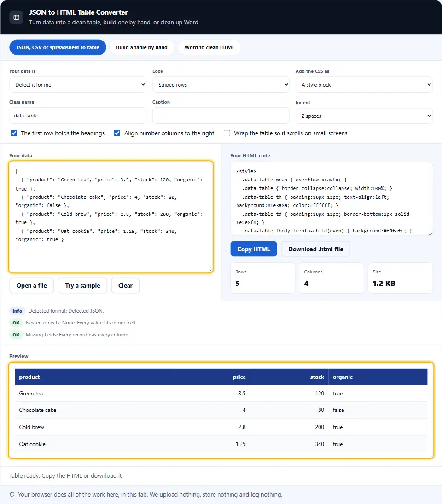Click the JSON to HTML Table Converter title
The width and height of the screenshot is (442, 504).
click(78, 12)
